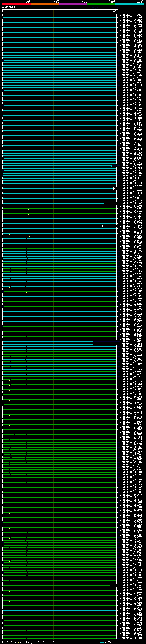This screenshot has width=146, height=644.
Task: Select label UniRef100_A9RPH2
Action: pos(131,90)
